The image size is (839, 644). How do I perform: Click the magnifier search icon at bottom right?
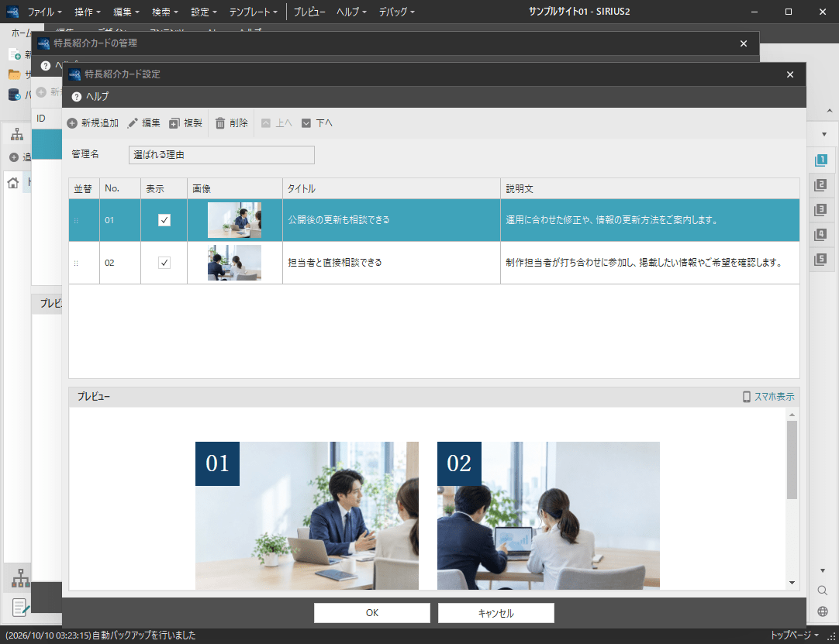point(823,591)
